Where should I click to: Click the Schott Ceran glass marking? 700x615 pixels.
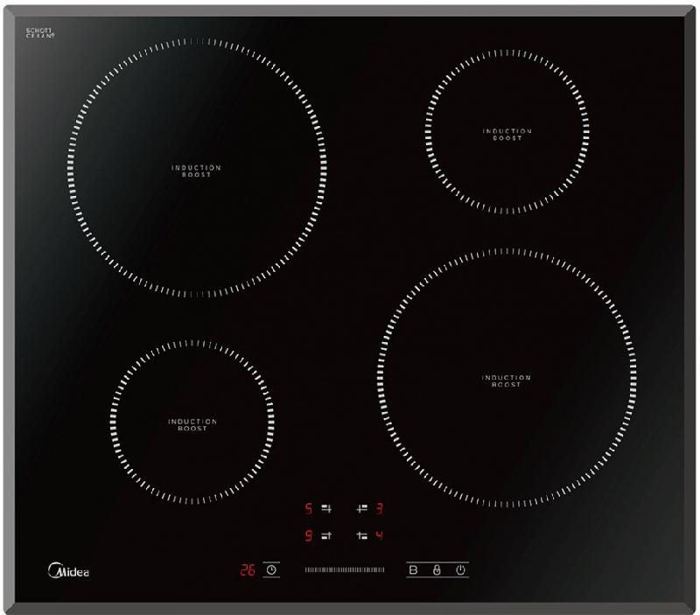[39, 33]
